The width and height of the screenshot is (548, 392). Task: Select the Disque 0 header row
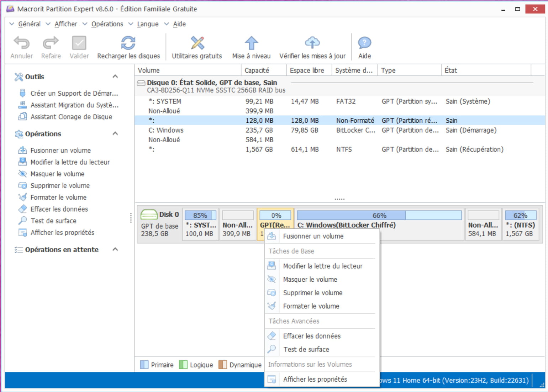tap(340, 86)
